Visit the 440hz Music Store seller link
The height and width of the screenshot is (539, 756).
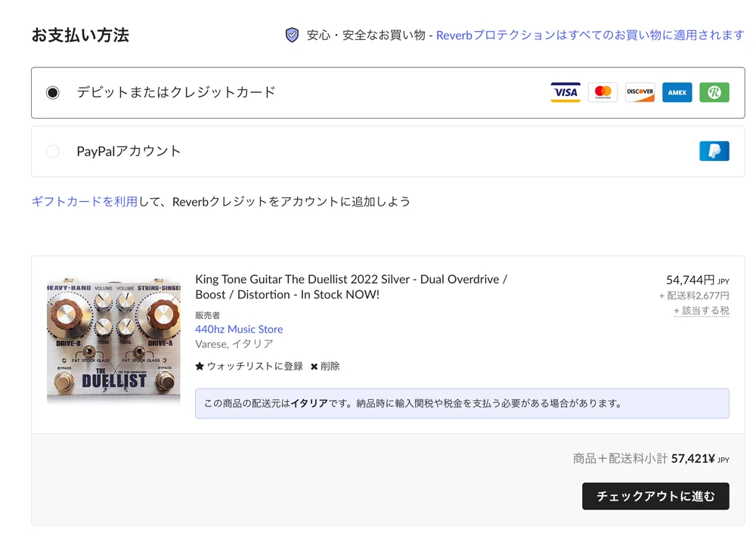click(x=239, y=330)
